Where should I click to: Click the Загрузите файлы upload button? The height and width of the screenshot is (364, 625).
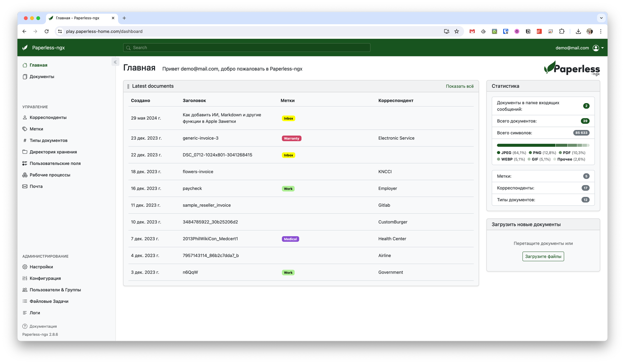point(543,257)
